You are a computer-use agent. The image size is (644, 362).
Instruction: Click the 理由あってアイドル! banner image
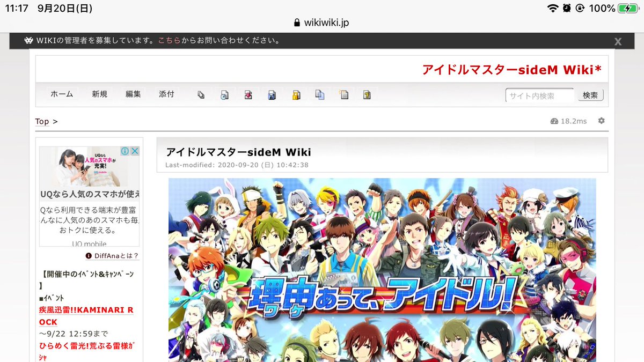click(x=382, y=270)
